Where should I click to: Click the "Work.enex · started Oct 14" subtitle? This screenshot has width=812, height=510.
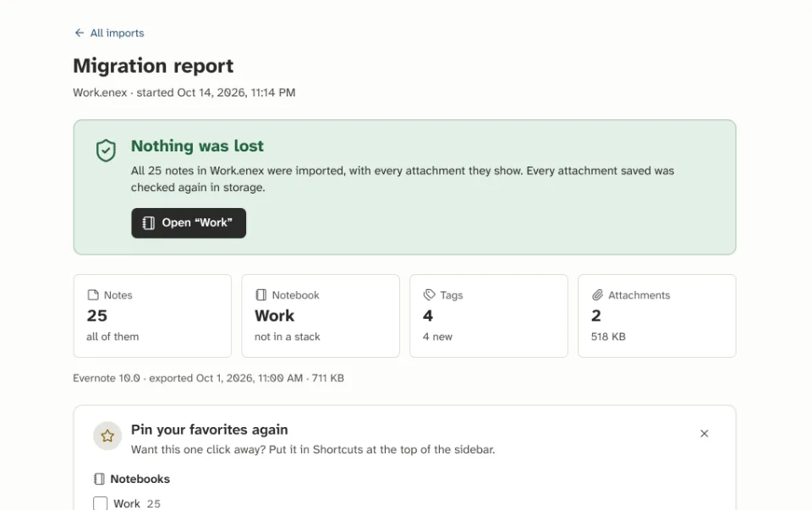[x=184, y=93]
